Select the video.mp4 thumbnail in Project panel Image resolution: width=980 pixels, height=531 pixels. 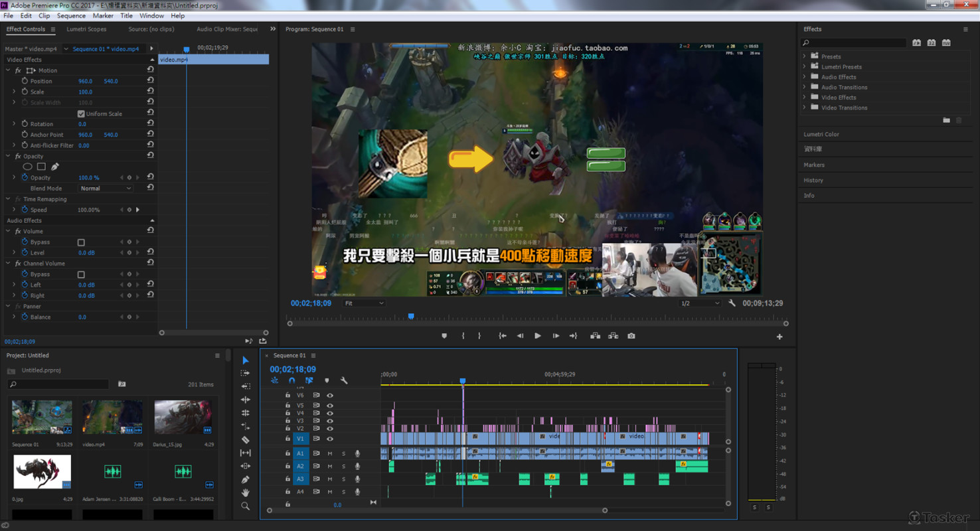click(112, 416)
